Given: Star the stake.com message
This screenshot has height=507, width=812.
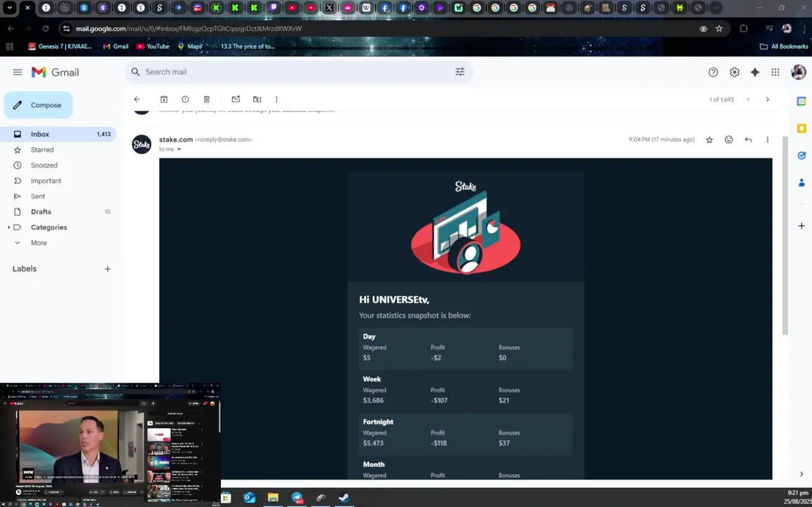Looking at the screenshot, I should pyautogui.click(x=709, y=140).
